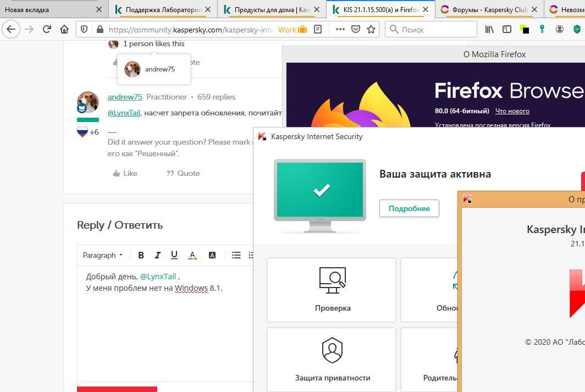Screen dimensions: 585x392
Task: Underline text in the reply editor
Action: (174, 255)
